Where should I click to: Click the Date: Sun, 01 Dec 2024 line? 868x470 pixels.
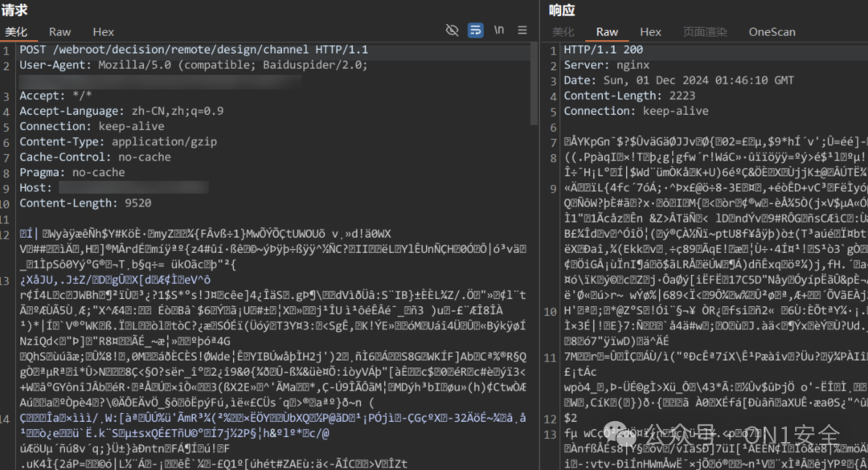coord(678,81)
